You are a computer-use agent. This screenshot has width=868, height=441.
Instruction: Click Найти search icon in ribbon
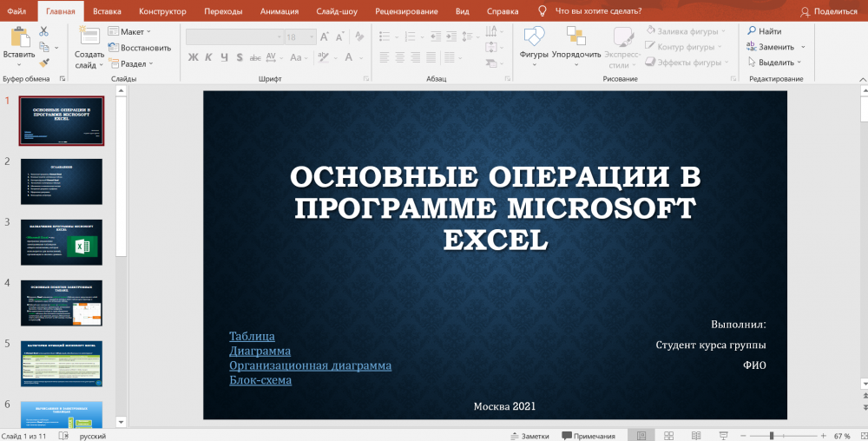[x=764, y=31]
